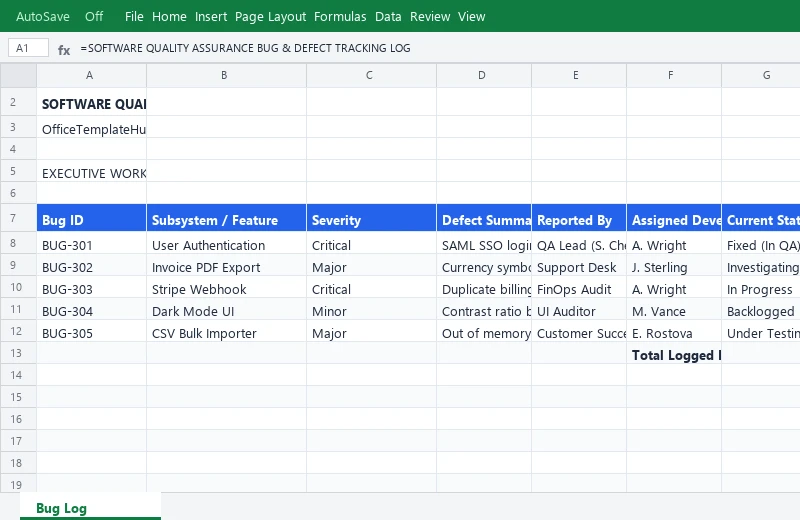Open the Review tab

click(x=430, y=16)
